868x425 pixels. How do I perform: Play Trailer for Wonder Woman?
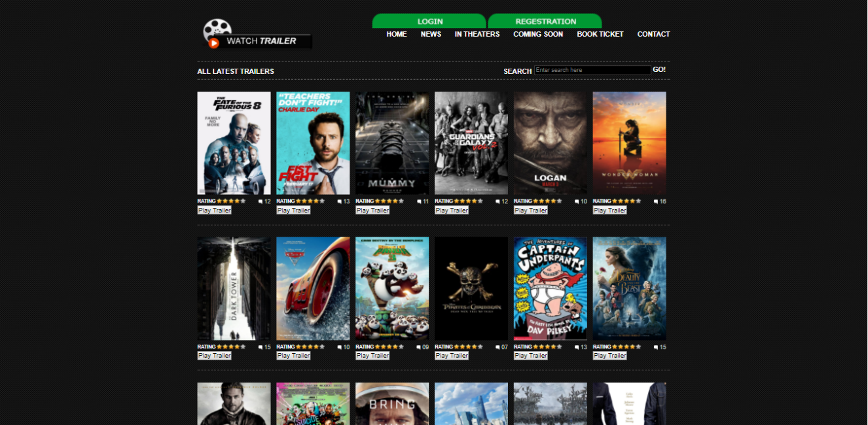[610, 211]
